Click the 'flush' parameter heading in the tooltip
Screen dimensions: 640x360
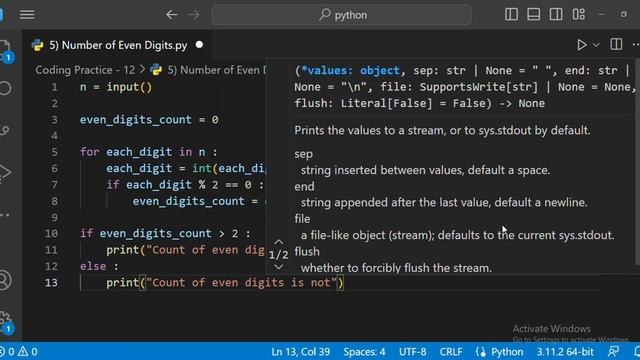pyautogui.click(x=307, y=251)
